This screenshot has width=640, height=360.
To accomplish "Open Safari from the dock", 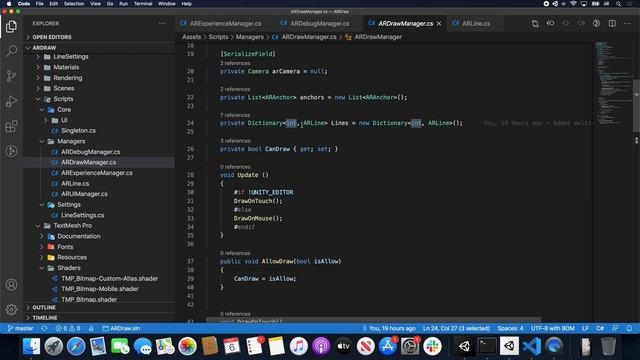I will point(76,346).
